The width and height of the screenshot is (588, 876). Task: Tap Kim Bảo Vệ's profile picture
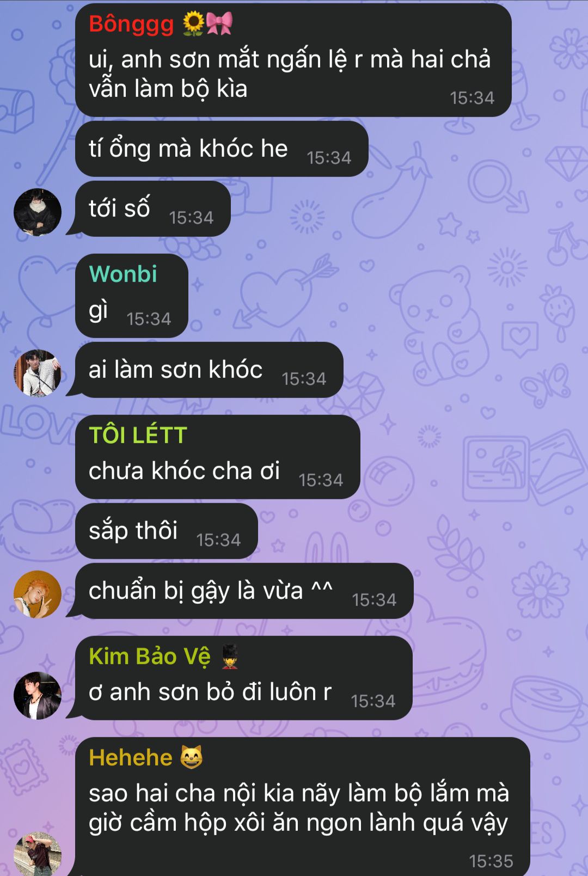click(x=38, y=695)
